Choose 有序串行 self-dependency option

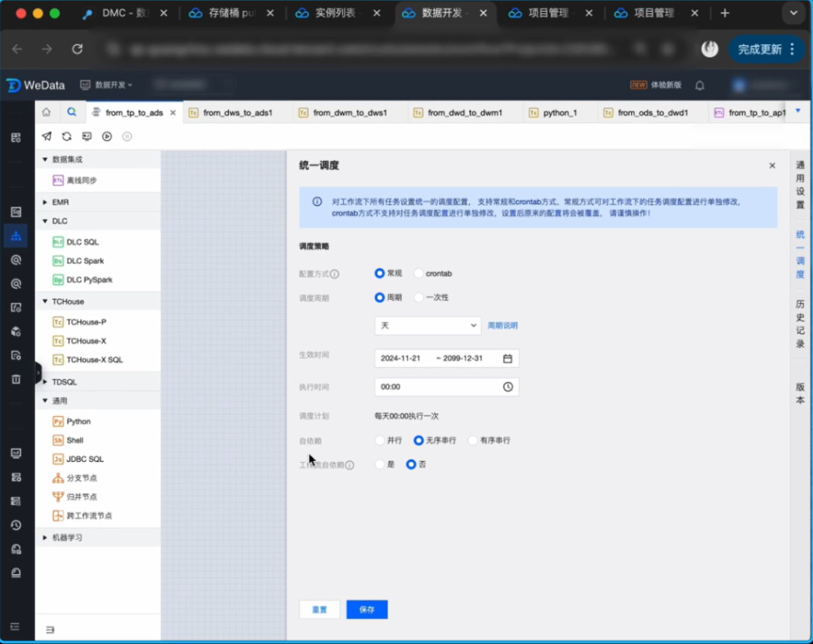pos(472,440)
